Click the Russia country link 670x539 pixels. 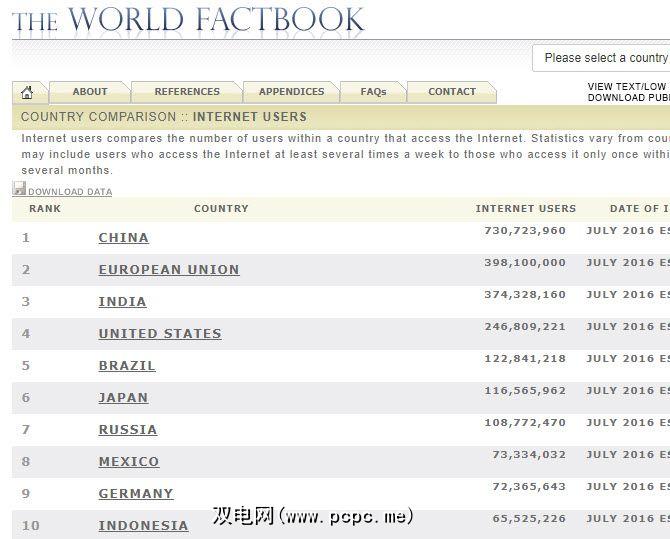point(128,430)
